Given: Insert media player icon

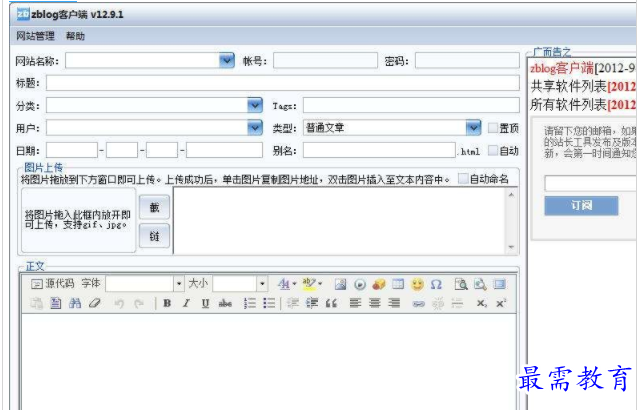Looking at the screenshot, I should (360, 284).
